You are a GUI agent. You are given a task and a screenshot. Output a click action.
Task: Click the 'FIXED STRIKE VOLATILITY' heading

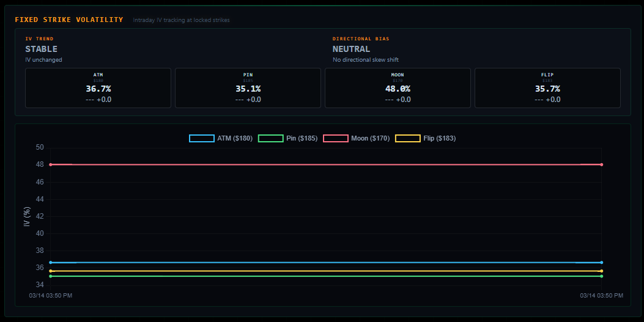pyautogui.click(x=69, y=20)
